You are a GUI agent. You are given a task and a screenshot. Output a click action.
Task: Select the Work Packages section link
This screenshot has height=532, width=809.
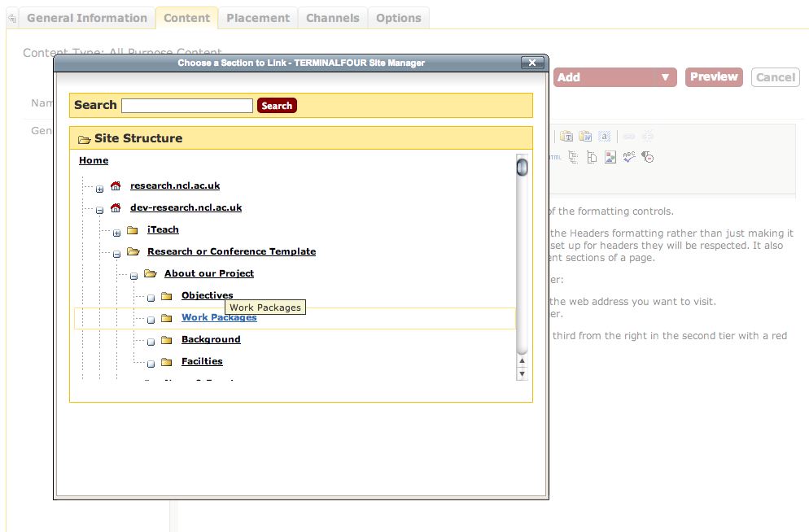click(x=219, y=317)
